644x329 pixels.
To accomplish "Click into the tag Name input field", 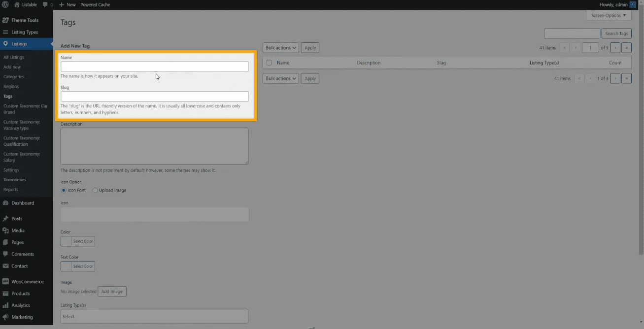I will pyautogui.click(x=154, y=66).
